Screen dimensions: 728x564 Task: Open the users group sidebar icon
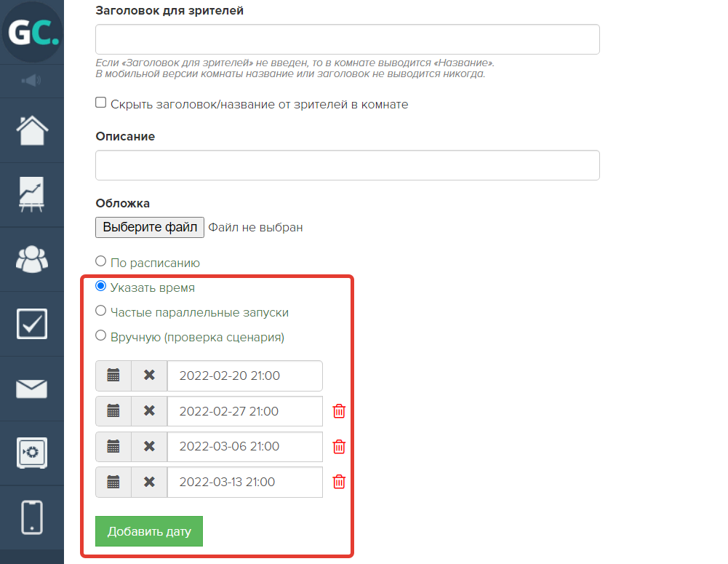click(x=32, y=259)
